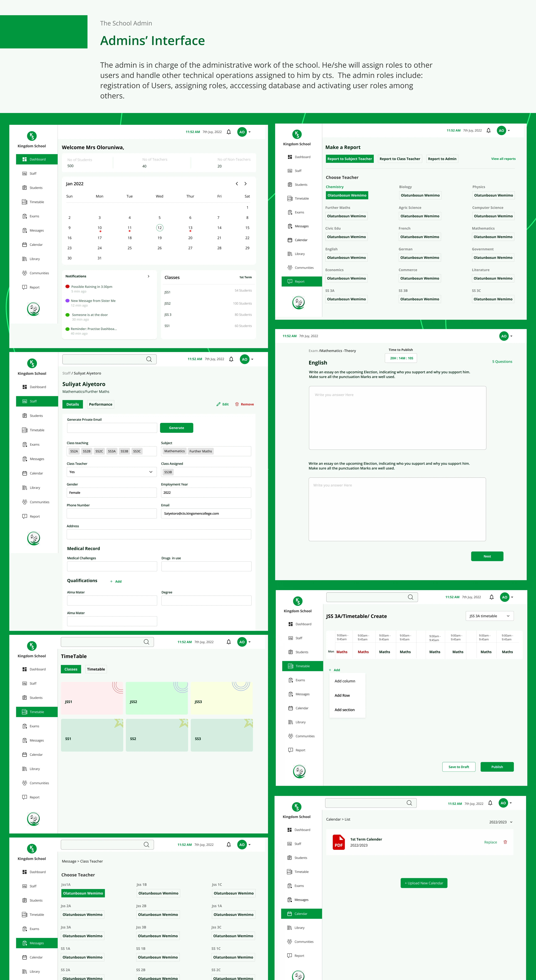Open AO account dropdown in Make a Report screen
This screenshot has width=536, height=980.
click(x=509, y=131)
